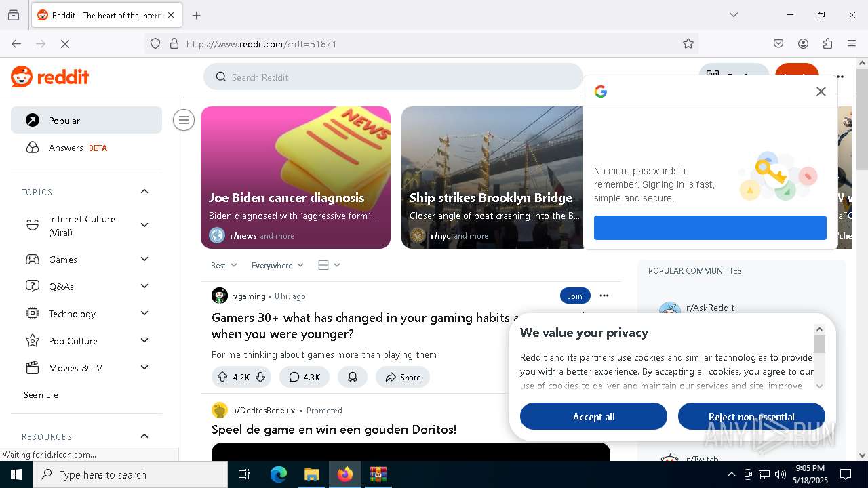Open the Popular feed

[86, 120]
